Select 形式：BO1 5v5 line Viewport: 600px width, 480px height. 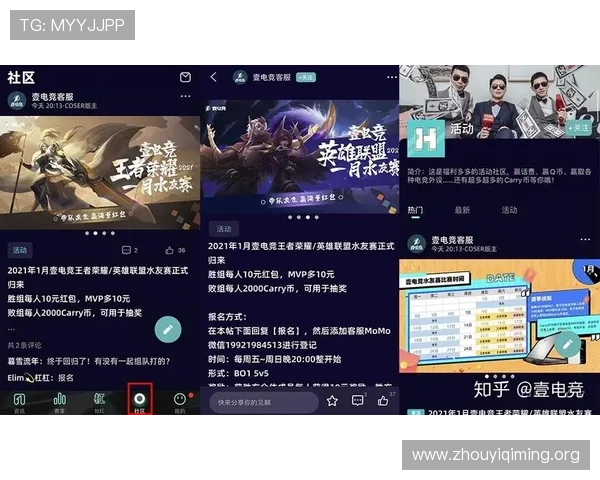[238, 373]
